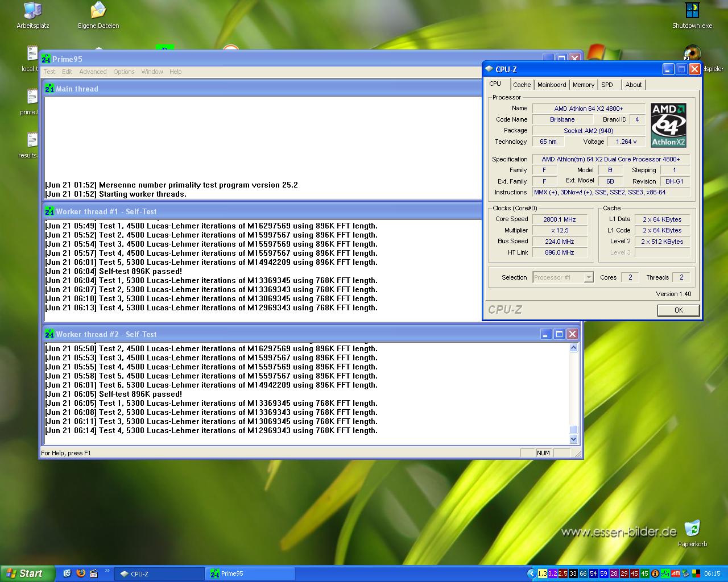The height and width of the screenshot is (582, 728).
Task: Open the Arbeitsplatz desktop icon
Action: click(x=32, y=11)
